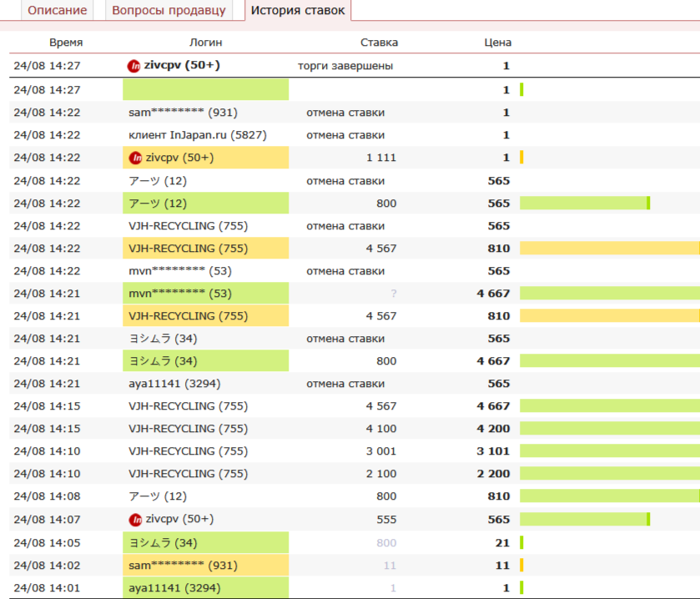
Task: Click aya11141 login in the 14:01 row
Action: tap(170, 588)
